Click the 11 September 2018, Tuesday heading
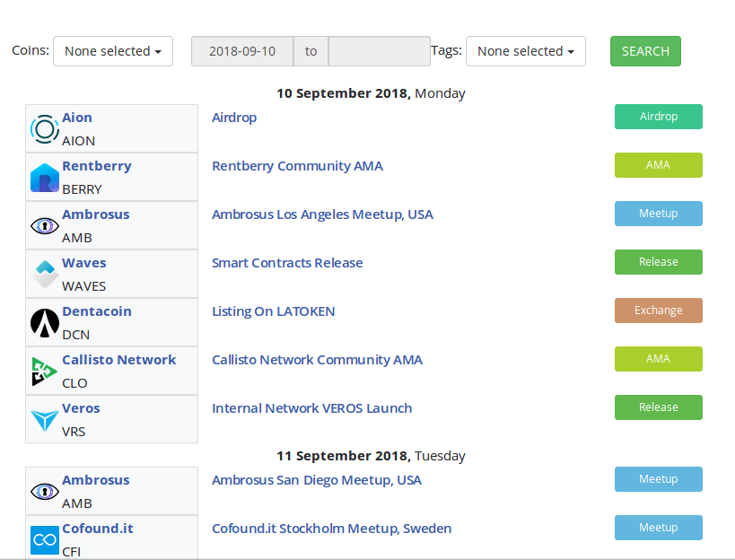 [371, 456]
